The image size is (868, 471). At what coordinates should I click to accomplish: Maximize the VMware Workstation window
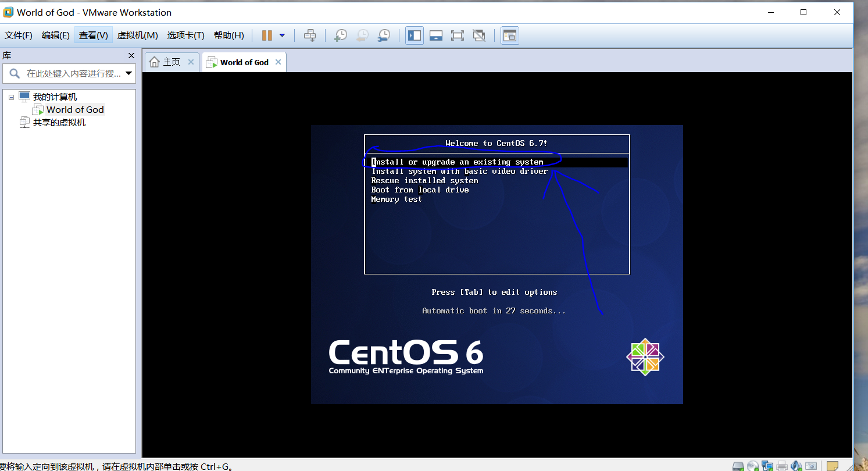pyautogui.click(x=803, y=12)
